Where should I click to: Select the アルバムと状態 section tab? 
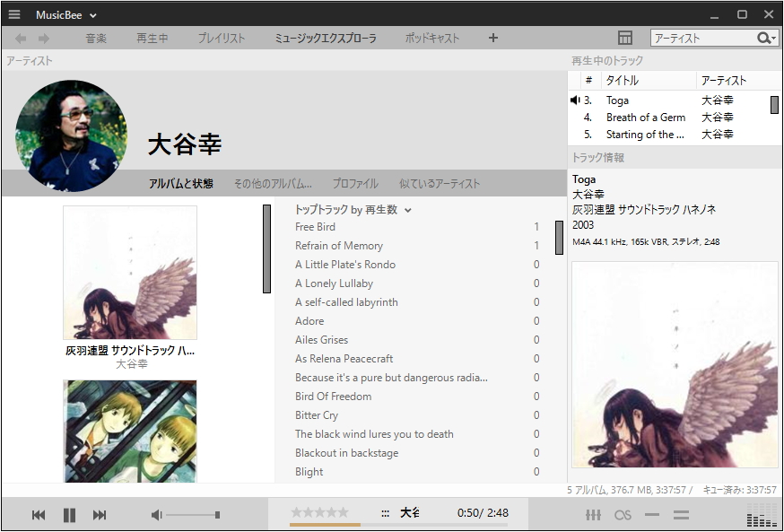click(x=180, y=184)
